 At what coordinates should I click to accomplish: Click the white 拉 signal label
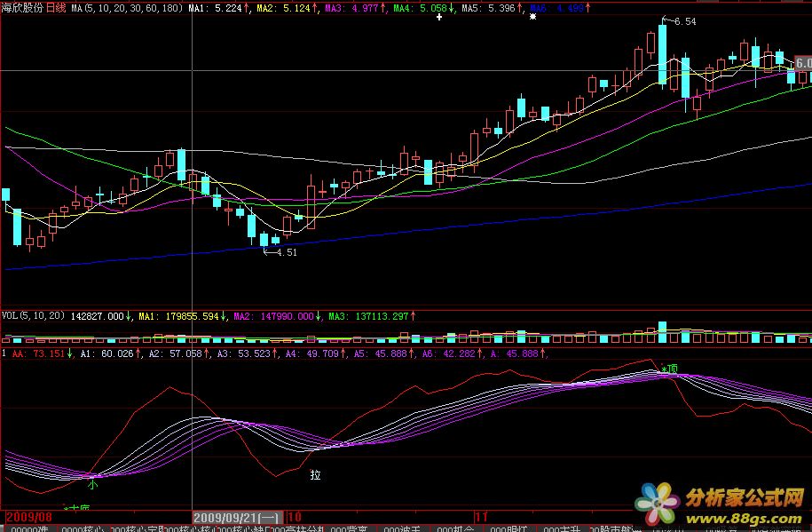pyautogui.click(x=315, y=475)
